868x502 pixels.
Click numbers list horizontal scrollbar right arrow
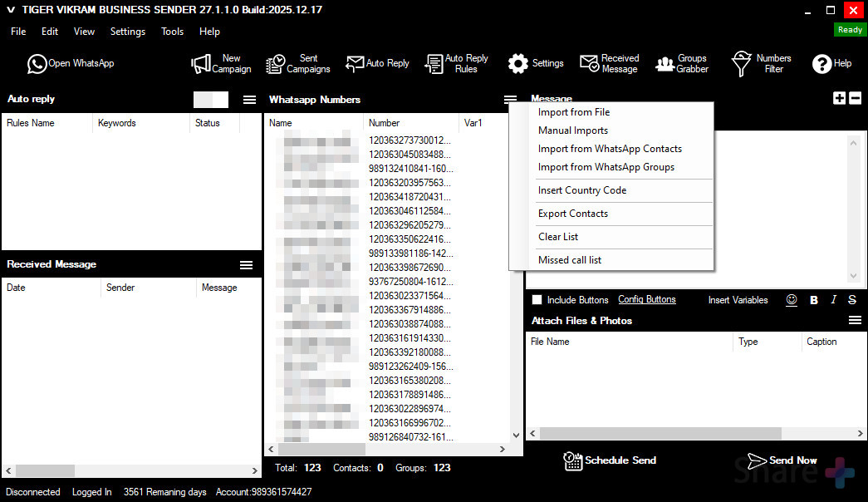(502, 450)
